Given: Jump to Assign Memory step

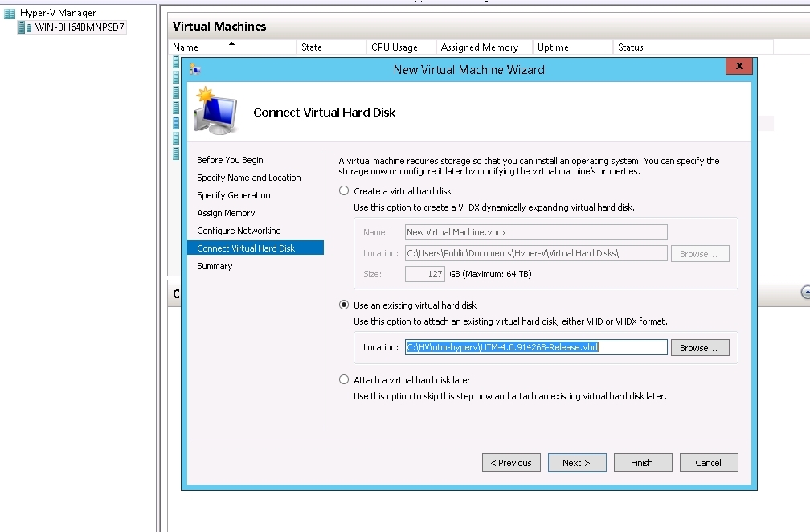Looking at the screenshot, I should pos(226,213).
